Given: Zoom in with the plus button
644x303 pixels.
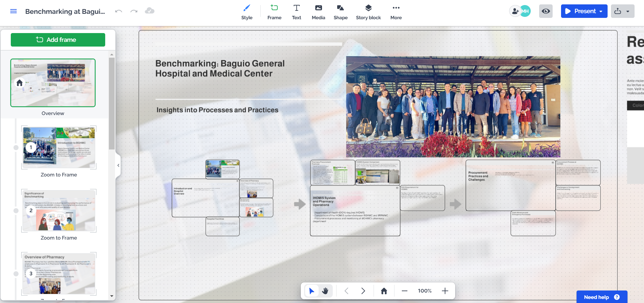Looking at the screenshot, I should click(445, 291).
